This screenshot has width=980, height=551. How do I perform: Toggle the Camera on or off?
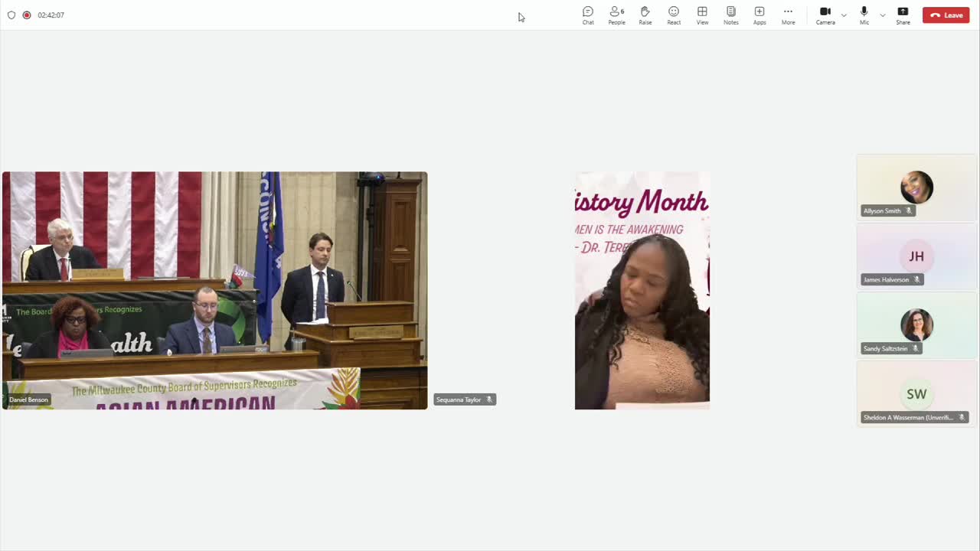click(x=825, y=15)
